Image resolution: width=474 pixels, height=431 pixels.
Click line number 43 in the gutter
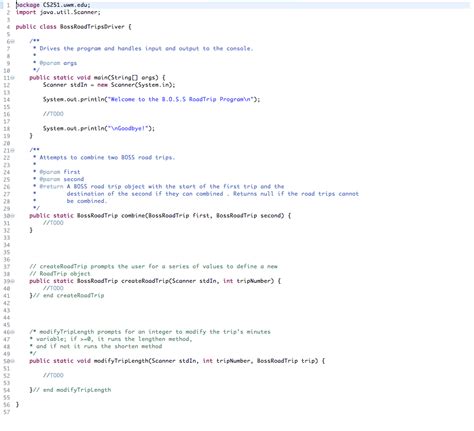point(7,310)
